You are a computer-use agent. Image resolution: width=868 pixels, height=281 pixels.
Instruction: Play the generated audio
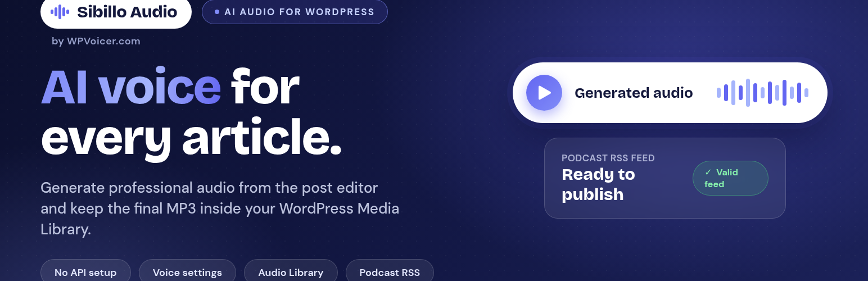point(544,93)
